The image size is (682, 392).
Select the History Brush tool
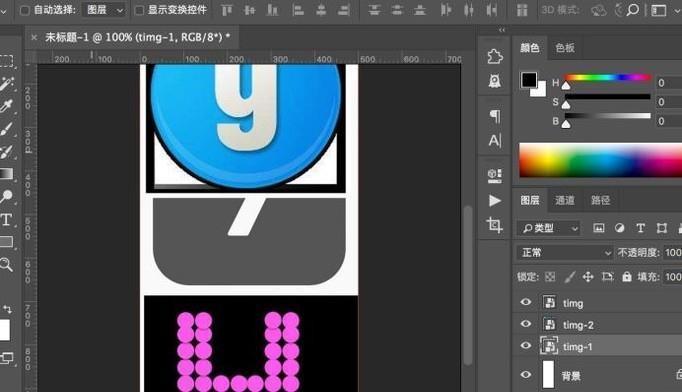(7, 152)
